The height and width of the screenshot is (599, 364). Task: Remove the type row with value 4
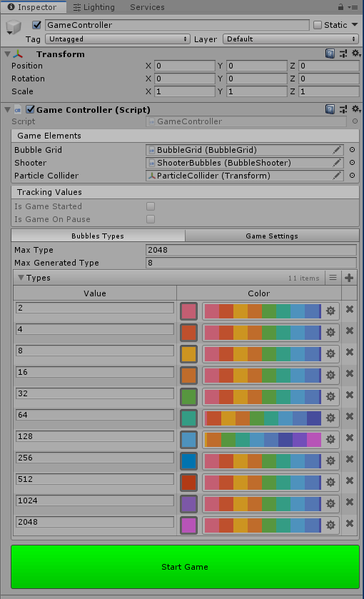click(x=350, y=331)
